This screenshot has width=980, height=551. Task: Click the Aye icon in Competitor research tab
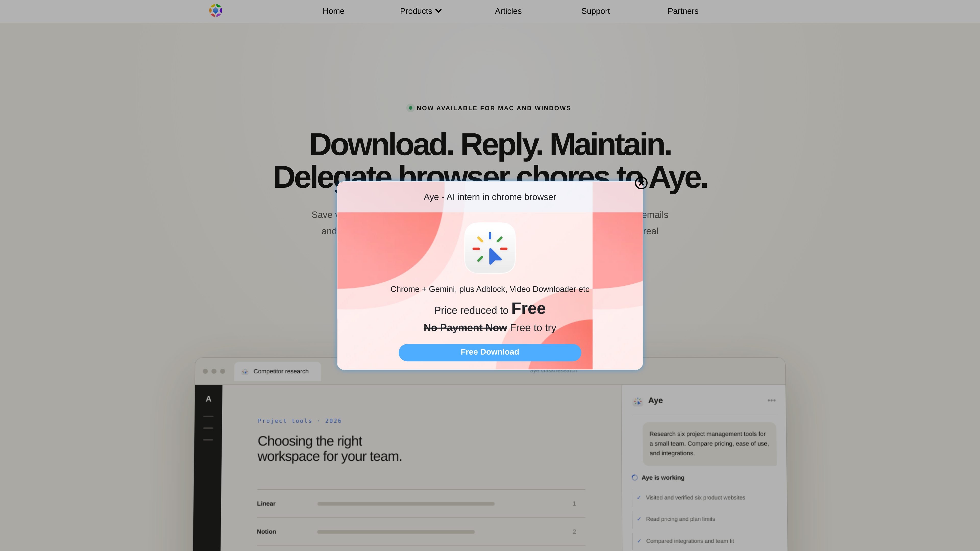click(245, 371)
